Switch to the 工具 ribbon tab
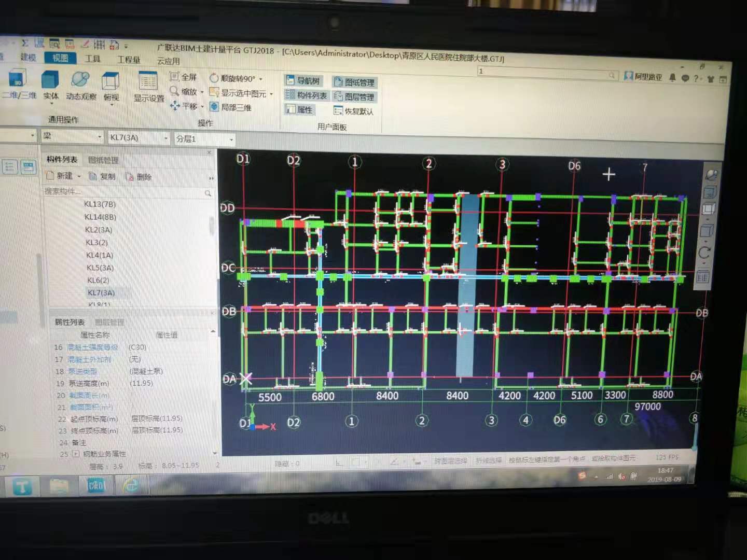 click(92, 59)
